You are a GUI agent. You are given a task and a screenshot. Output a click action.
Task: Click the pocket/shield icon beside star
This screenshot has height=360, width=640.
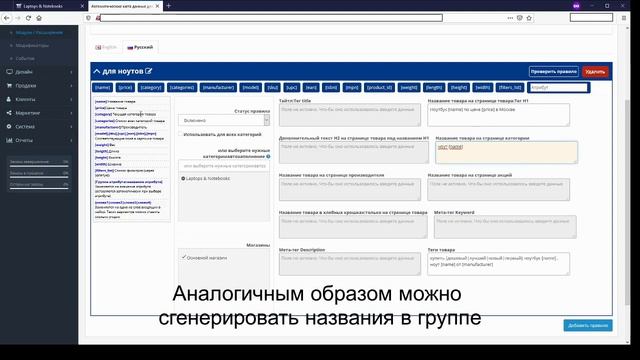(520, 18)
